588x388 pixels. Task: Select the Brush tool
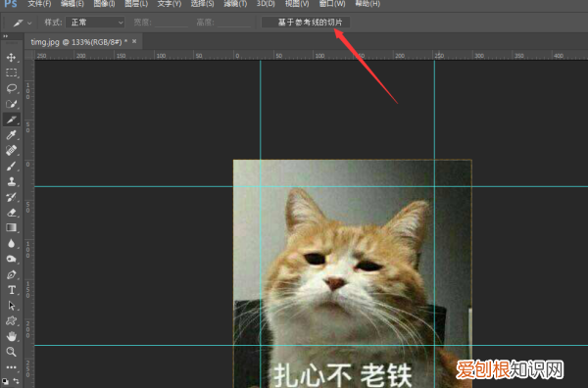11,166
